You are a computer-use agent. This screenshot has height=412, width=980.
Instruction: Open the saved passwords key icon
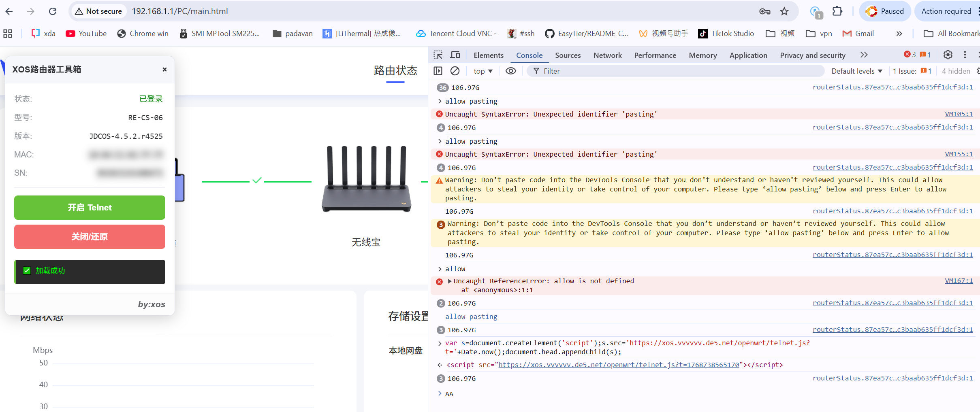(764, 11)
